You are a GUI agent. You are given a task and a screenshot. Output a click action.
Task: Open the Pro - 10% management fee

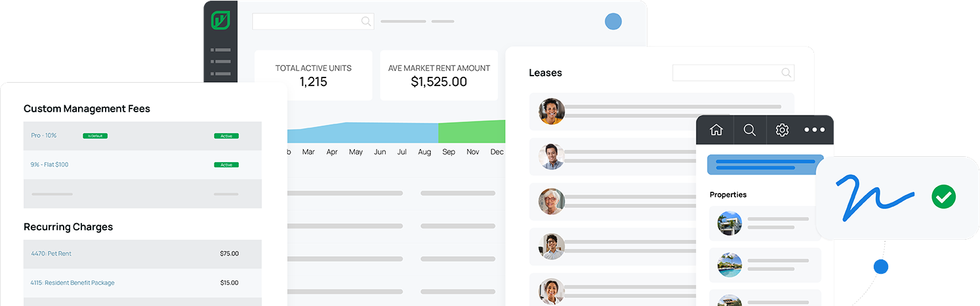pyautogui.click(x=44, y=135)
